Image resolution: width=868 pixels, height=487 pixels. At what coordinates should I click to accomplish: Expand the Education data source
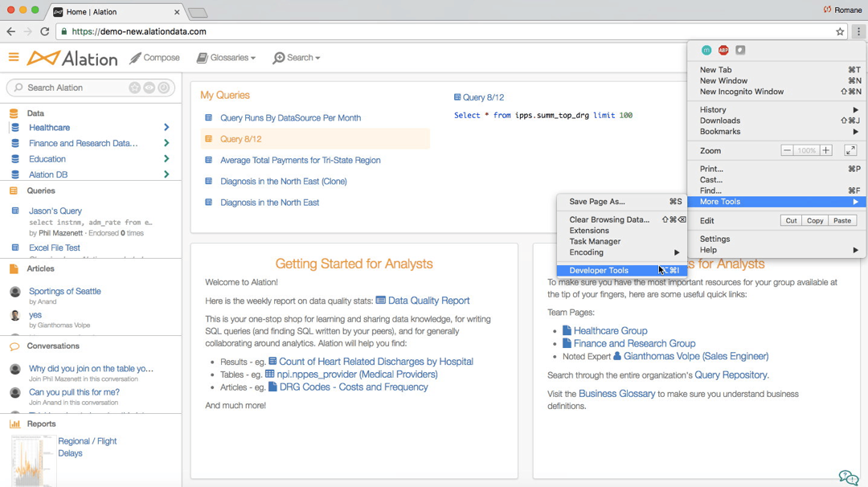[166, 159]
